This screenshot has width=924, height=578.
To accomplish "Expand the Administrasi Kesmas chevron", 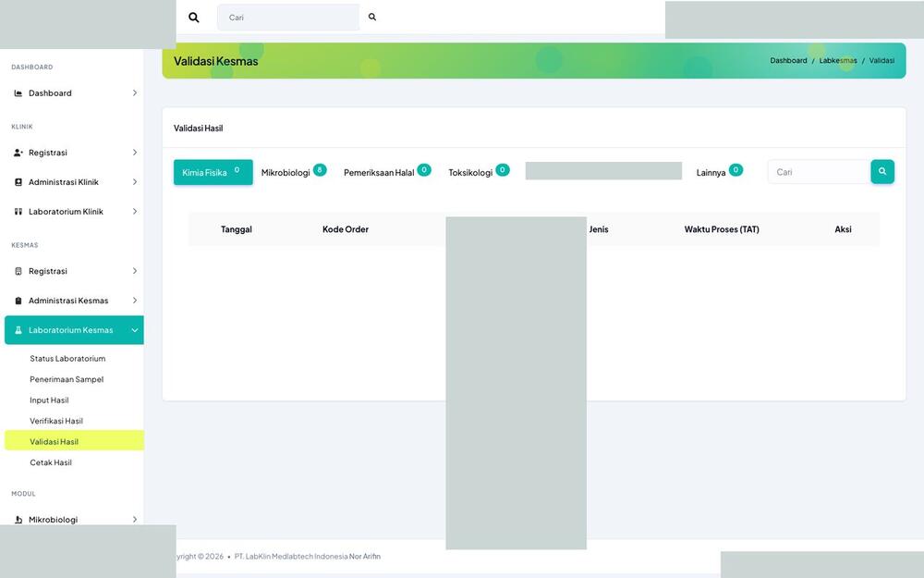I will (134, 301).
